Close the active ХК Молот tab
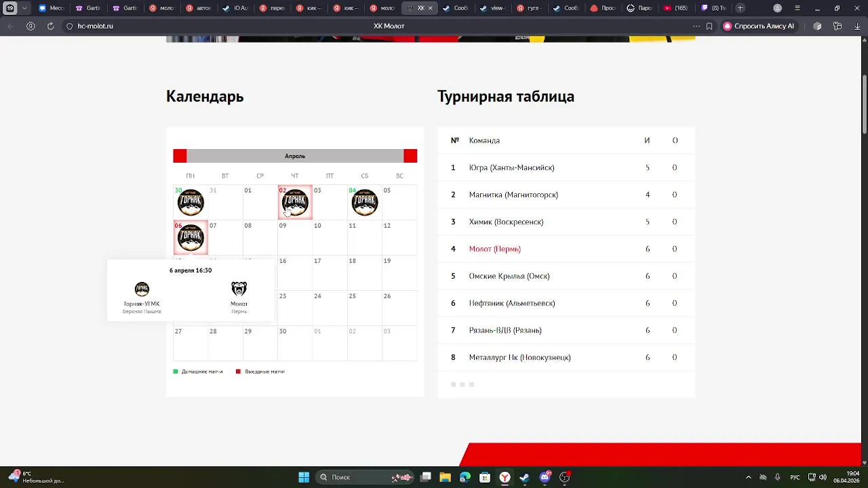 pos(431,8)
